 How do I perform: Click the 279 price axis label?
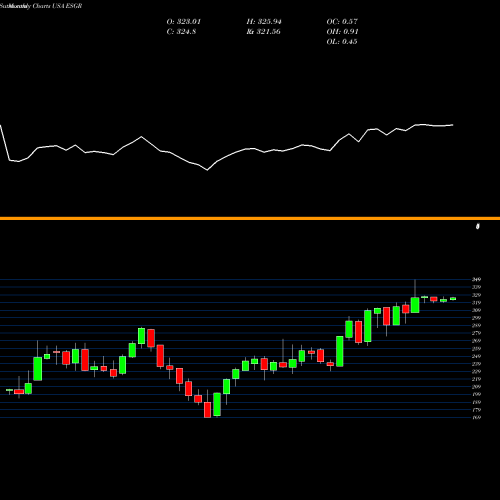click(x=477, y=333)
